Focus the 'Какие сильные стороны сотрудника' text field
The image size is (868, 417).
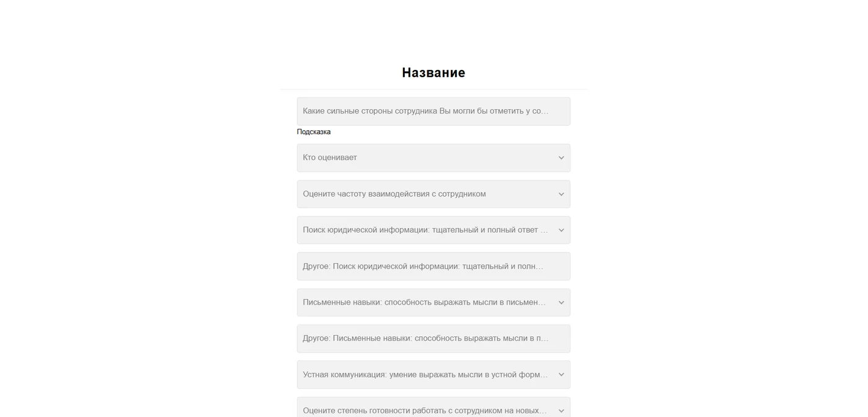tap(433, 111)
